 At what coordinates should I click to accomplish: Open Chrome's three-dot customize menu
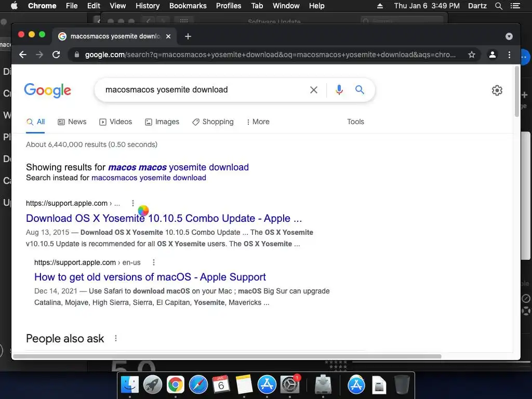pyautogui.click(x=509, y=55)
